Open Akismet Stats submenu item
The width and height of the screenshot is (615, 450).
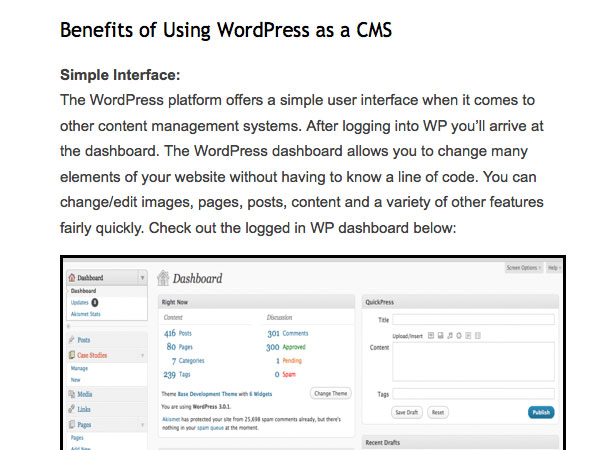point(86,314)
